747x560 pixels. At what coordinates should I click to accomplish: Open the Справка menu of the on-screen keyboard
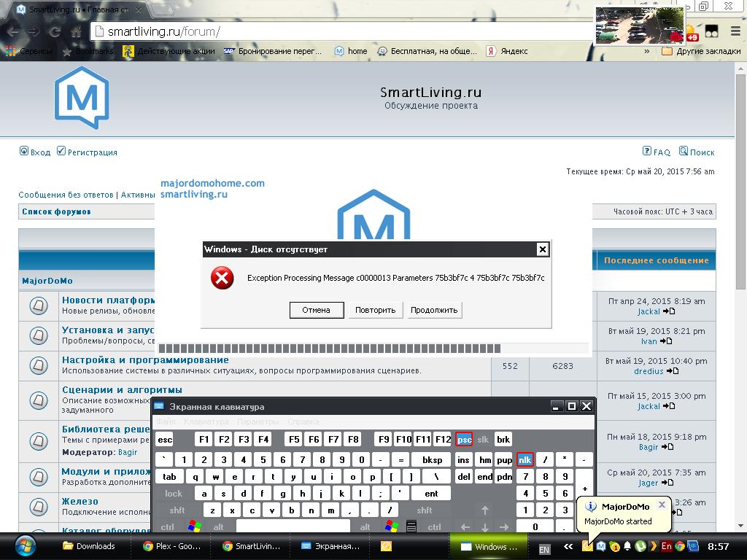303,421
